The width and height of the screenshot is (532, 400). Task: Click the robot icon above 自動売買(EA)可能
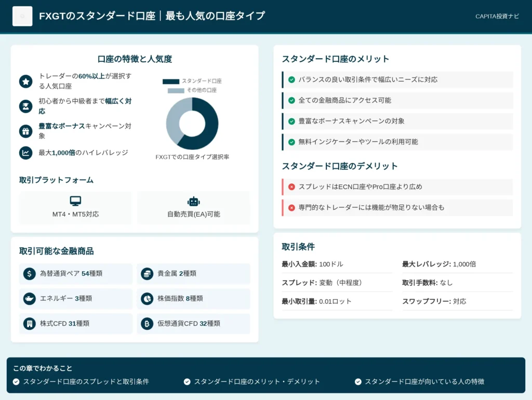193,202
